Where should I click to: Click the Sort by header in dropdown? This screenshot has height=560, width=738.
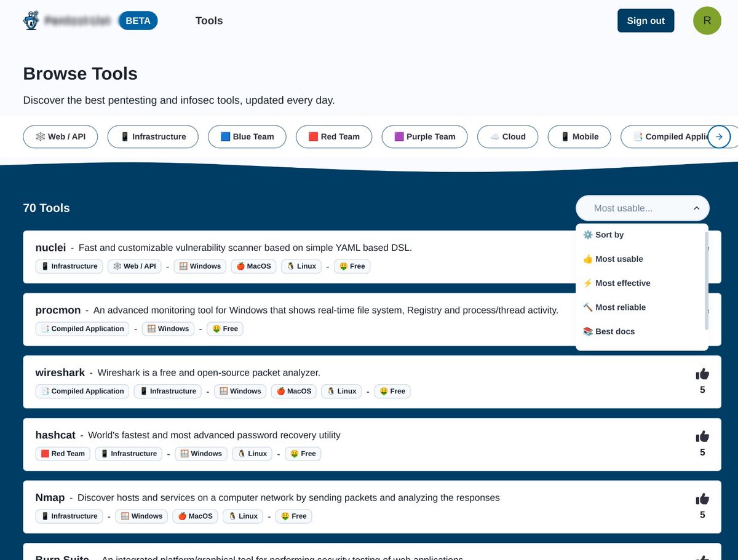point(641,235)
